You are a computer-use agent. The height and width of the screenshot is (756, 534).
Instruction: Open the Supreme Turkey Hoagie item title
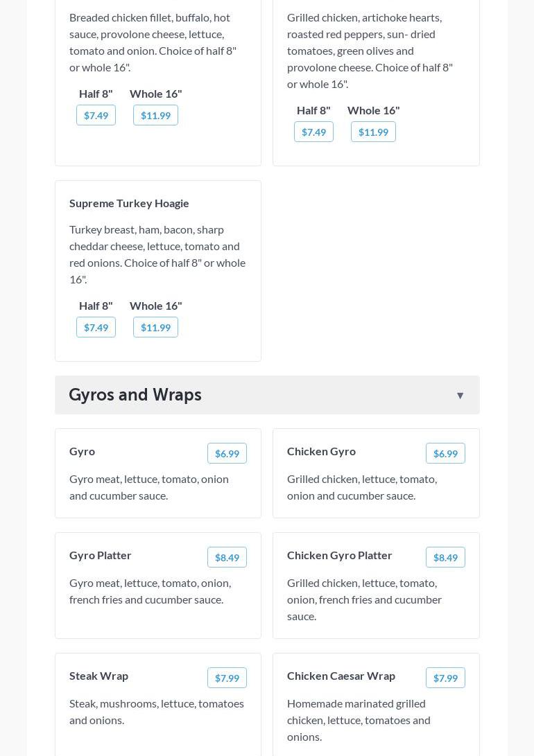(x=129, y=203)
